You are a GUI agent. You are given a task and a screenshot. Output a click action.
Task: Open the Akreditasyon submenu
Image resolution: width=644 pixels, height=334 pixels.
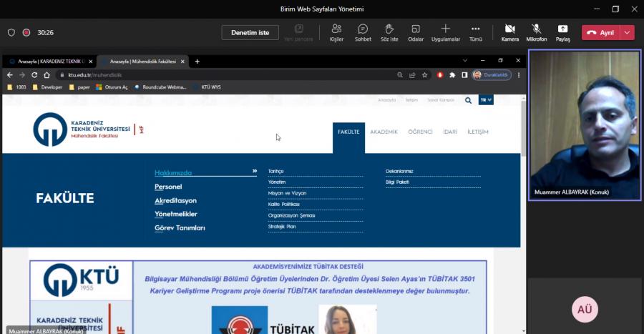[175, 201]
